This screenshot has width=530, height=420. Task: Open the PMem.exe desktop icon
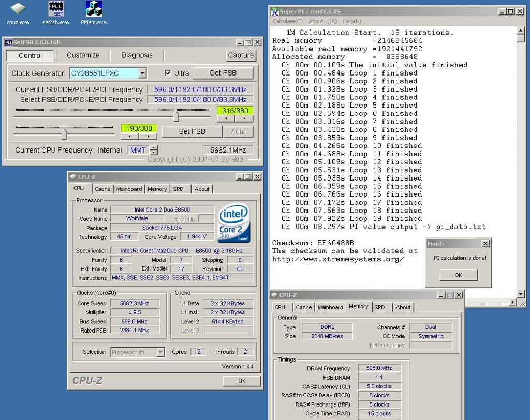(94, 13)
